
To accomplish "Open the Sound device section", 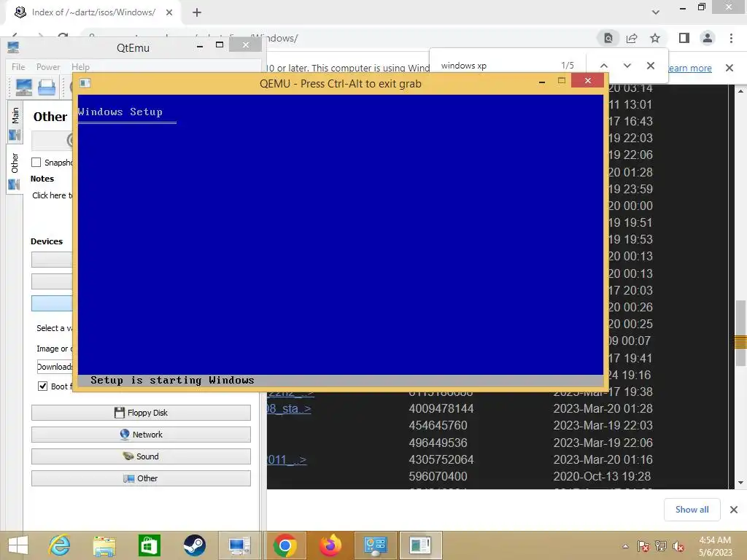I will click(x=141, y=456).
